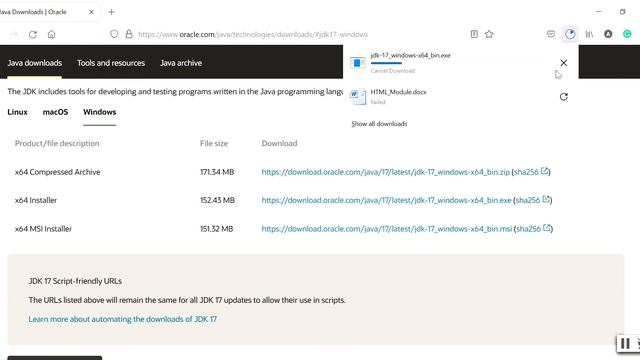640x360 pixels.
Task: Click the 152.43 MB file size
Action: (217, 200)
